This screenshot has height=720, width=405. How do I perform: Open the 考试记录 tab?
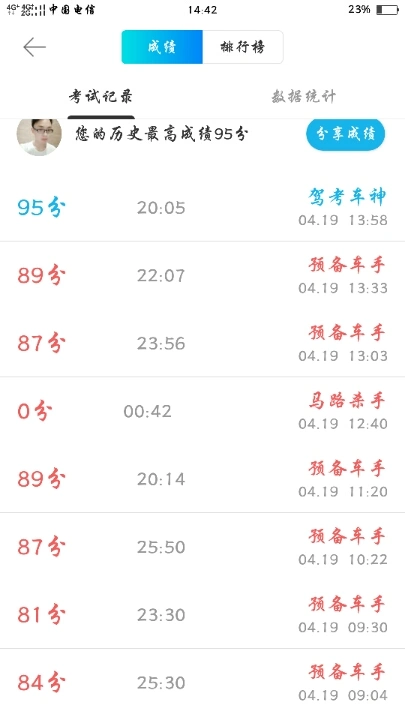[x=101, y=97]
